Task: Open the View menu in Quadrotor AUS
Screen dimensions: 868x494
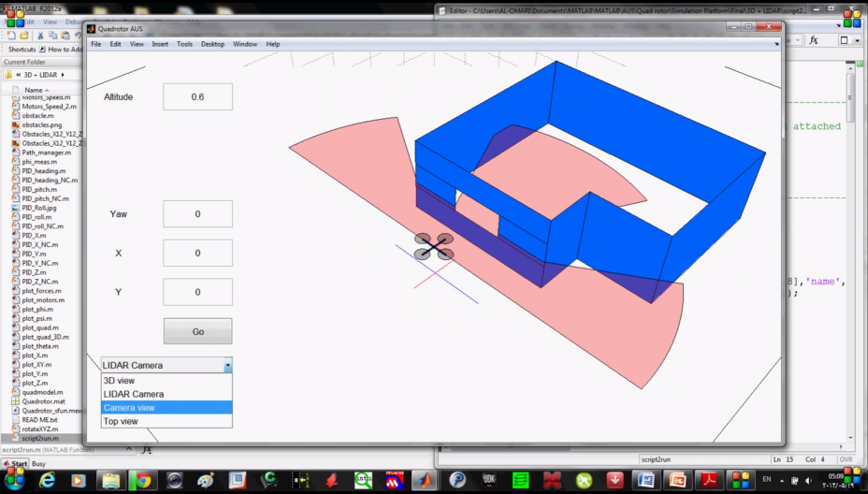Action: tap(137, 44)
